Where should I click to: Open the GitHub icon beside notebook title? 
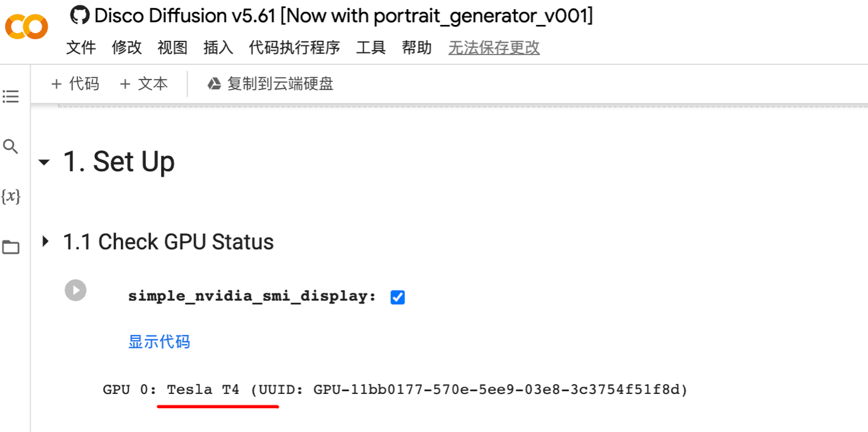80,16
